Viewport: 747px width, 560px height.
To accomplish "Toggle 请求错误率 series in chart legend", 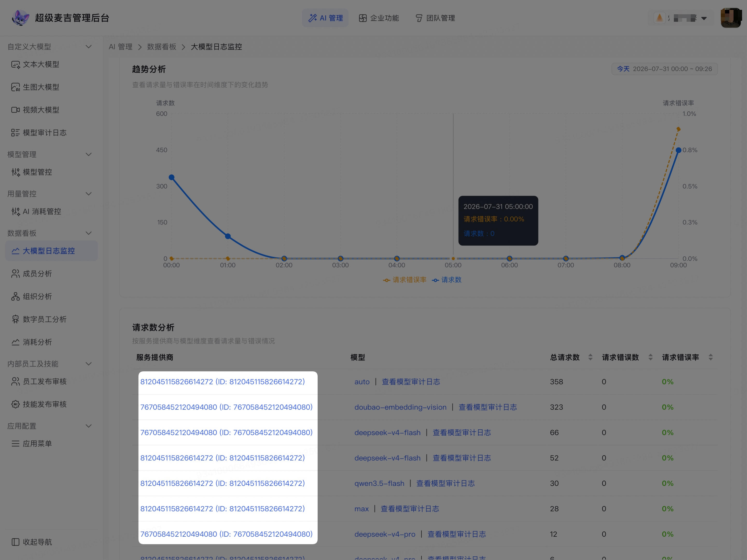I will [x=404, y=280].
